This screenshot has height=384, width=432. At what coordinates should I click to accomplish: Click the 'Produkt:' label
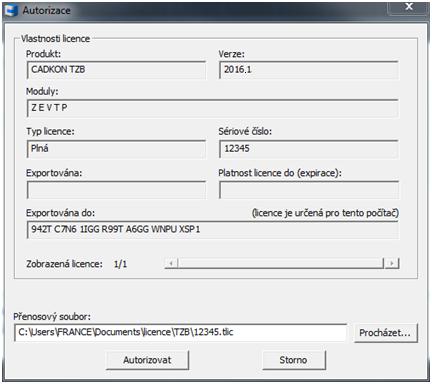(43, 54)
